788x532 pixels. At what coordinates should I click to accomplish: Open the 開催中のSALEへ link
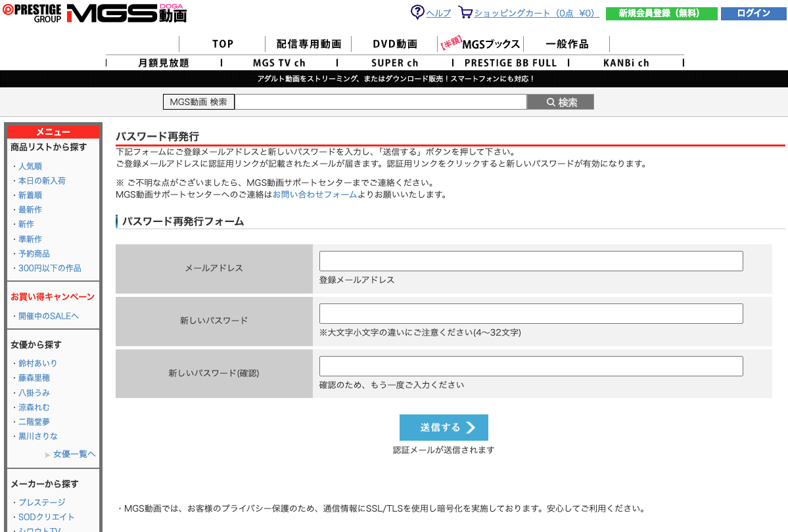pyautogui.click(x=49, y=316)
